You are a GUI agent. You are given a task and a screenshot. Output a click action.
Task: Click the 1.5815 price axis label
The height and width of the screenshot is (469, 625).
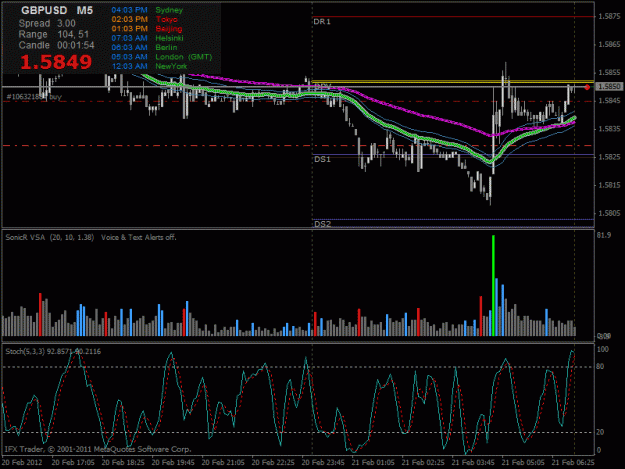click(x=609, y=185)
